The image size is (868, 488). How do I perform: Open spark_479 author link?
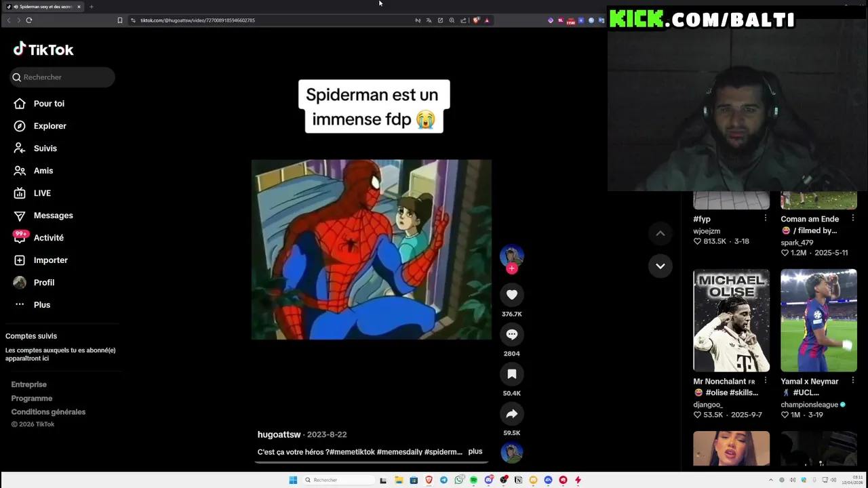(797, 243)
